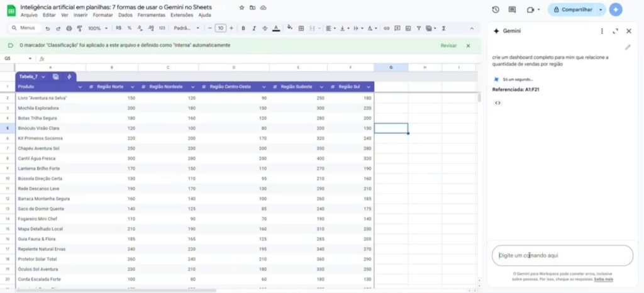Open text color picker
The height and width of the screenshot is (293, 644).
tap(276, 28)
